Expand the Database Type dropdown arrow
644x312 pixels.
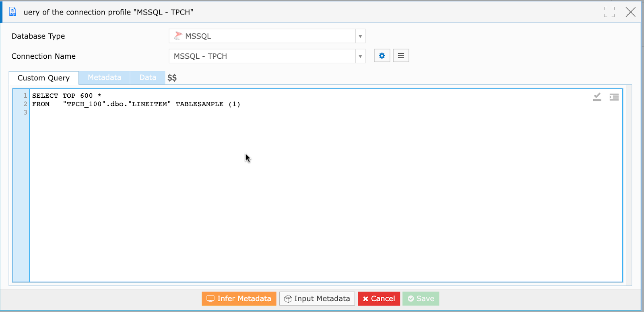tap(360, 36)
